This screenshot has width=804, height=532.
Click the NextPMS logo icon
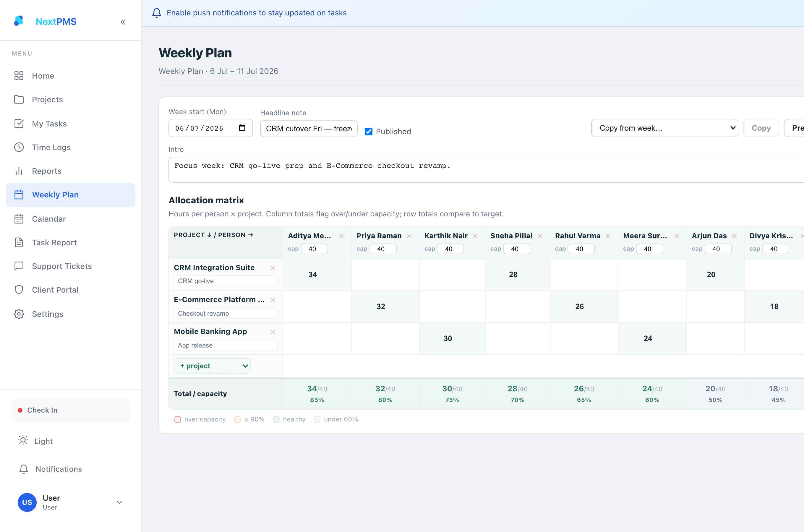(x=19, y=21)
